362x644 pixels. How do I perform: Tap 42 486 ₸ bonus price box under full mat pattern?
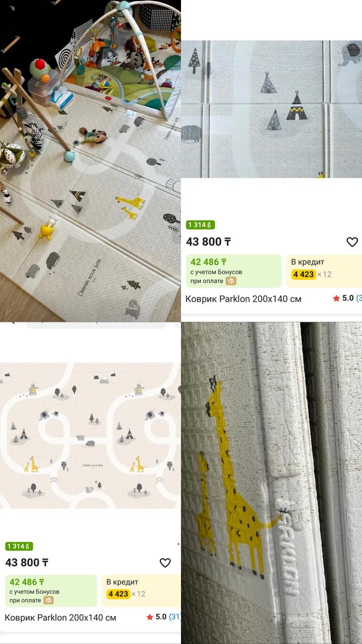[51, 591]
